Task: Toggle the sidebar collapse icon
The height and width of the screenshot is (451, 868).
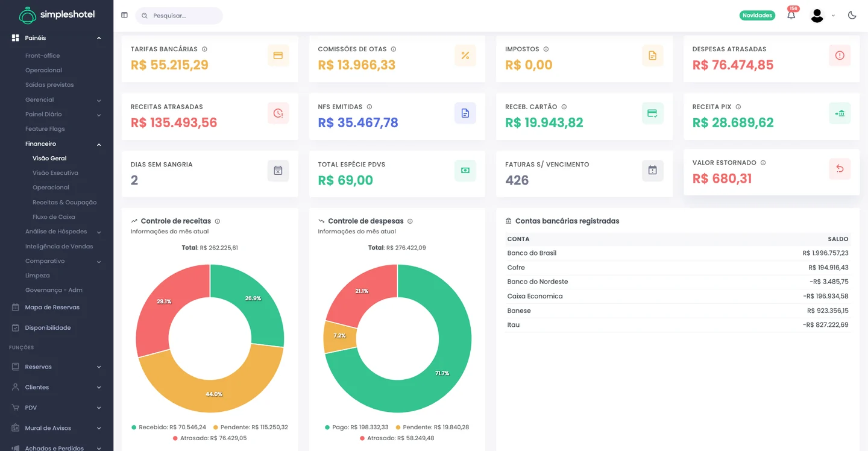Action: coord(124,15)
